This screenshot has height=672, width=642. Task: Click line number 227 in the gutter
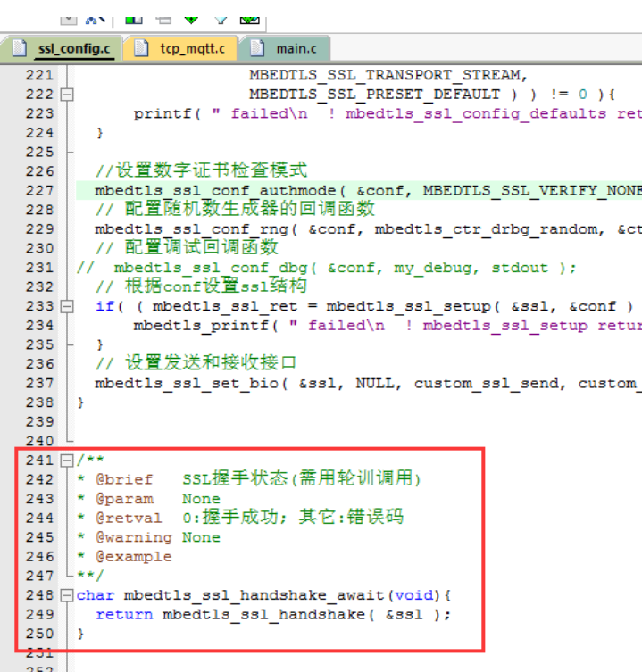[39, 190]
